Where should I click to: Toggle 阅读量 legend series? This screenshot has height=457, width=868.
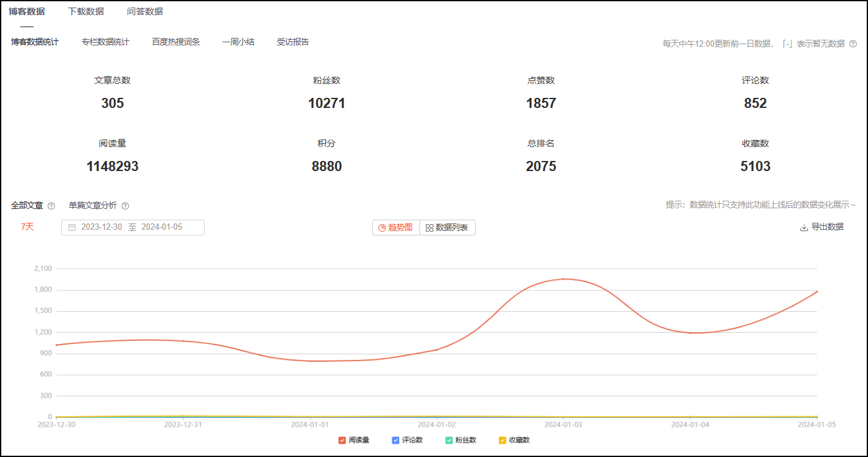tap(354, 440)
